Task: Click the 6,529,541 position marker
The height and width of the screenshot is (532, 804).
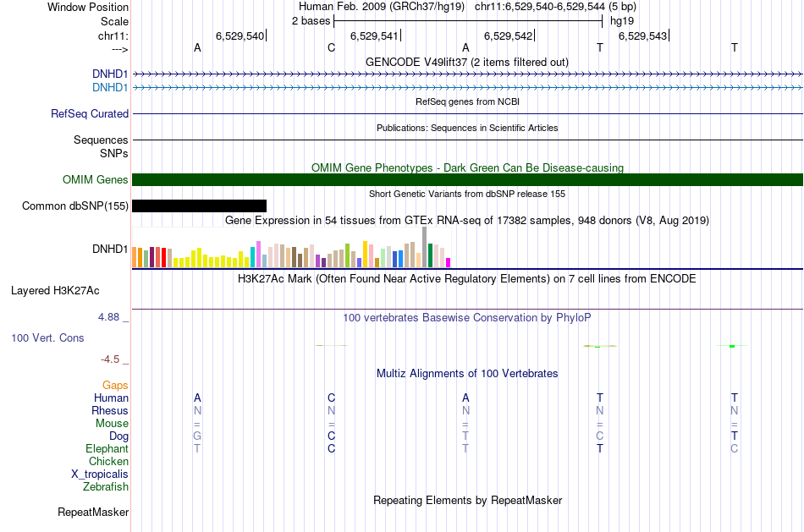Action: tap(375, 36)
